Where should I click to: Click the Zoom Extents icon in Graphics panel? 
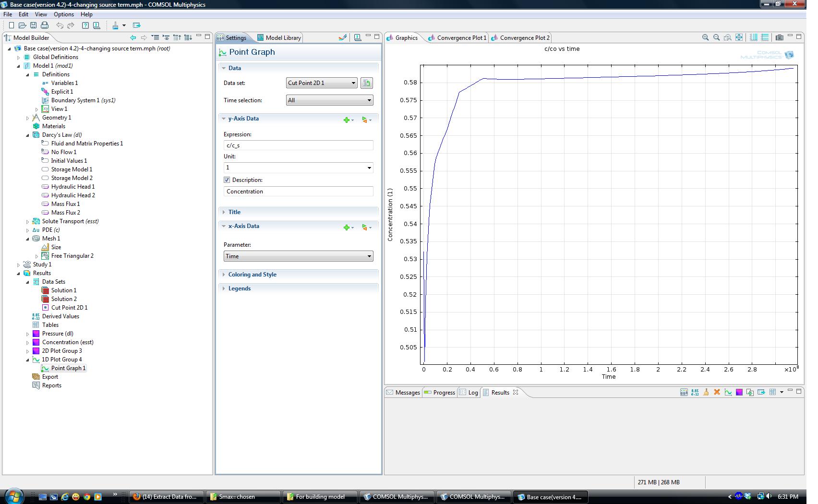point(739,37)
